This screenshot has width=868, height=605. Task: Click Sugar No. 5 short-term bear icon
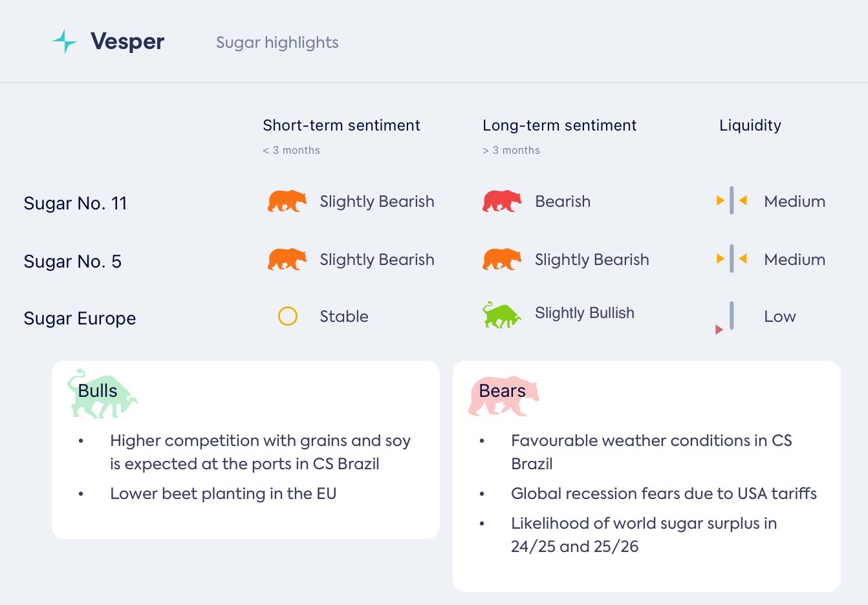287,259
